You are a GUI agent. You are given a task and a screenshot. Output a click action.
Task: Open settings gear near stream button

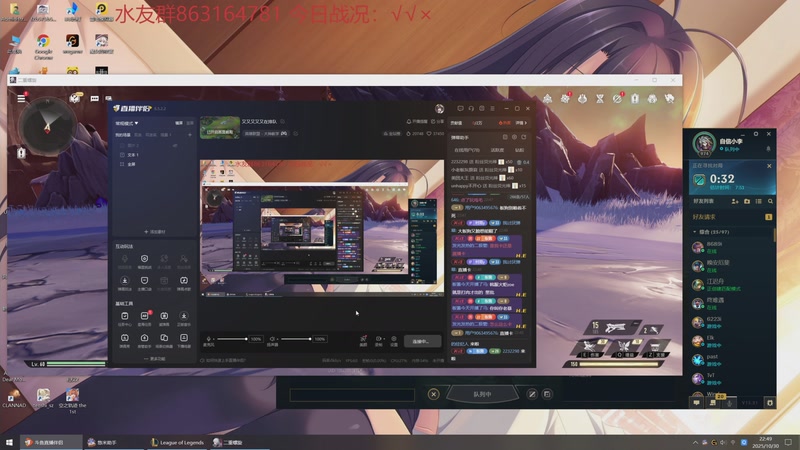[x=394, y=339]
